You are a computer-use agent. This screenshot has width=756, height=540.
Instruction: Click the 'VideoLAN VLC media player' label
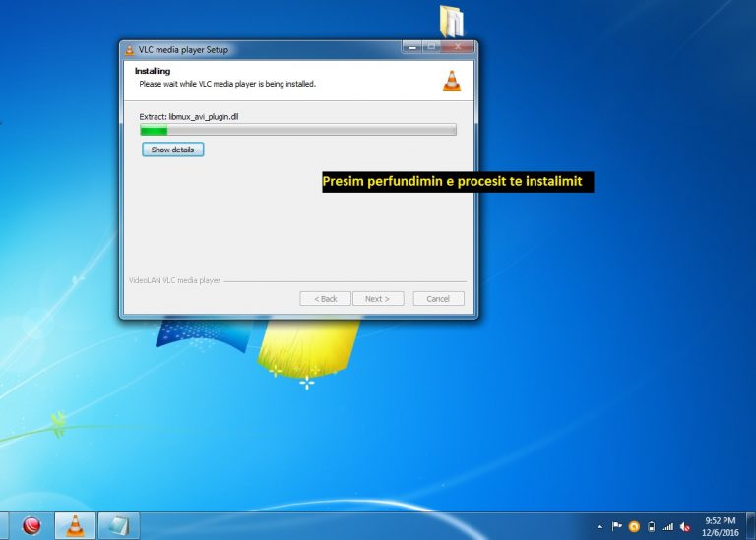[174, 280]
